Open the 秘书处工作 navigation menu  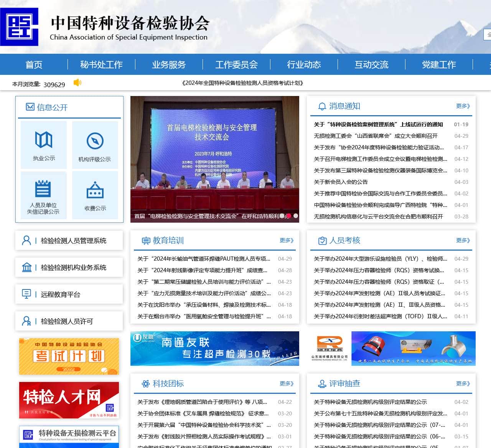point(101,64)
